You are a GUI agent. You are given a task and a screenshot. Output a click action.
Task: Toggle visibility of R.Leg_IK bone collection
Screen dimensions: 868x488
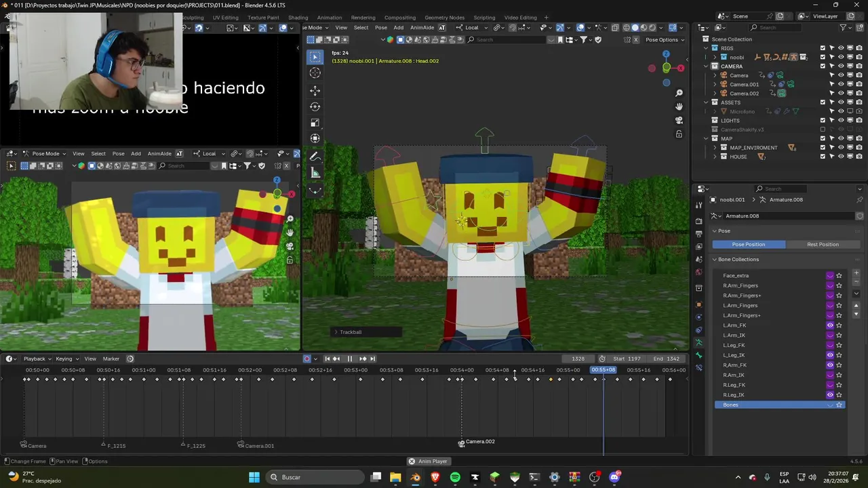click(830, 395)
